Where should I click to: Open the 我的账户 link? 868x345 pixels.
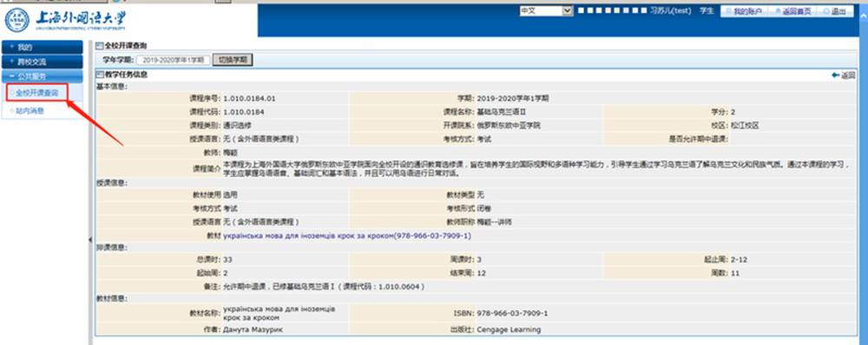tap(744, 11)
